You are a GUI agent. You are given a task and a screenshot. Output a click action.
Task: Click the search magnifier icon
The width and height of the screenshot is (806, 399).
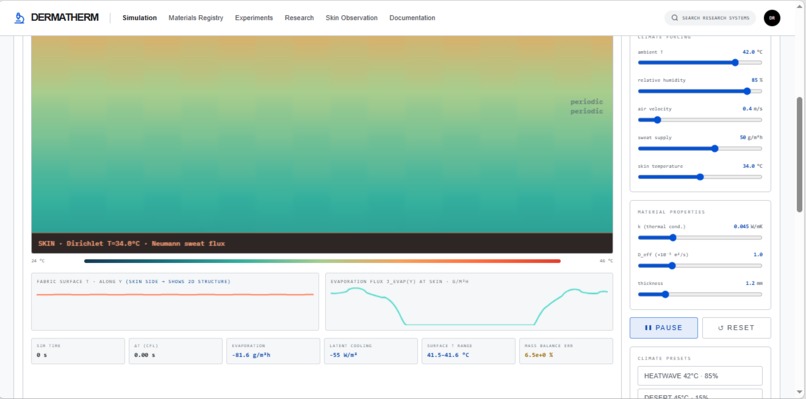pos(674,18)
